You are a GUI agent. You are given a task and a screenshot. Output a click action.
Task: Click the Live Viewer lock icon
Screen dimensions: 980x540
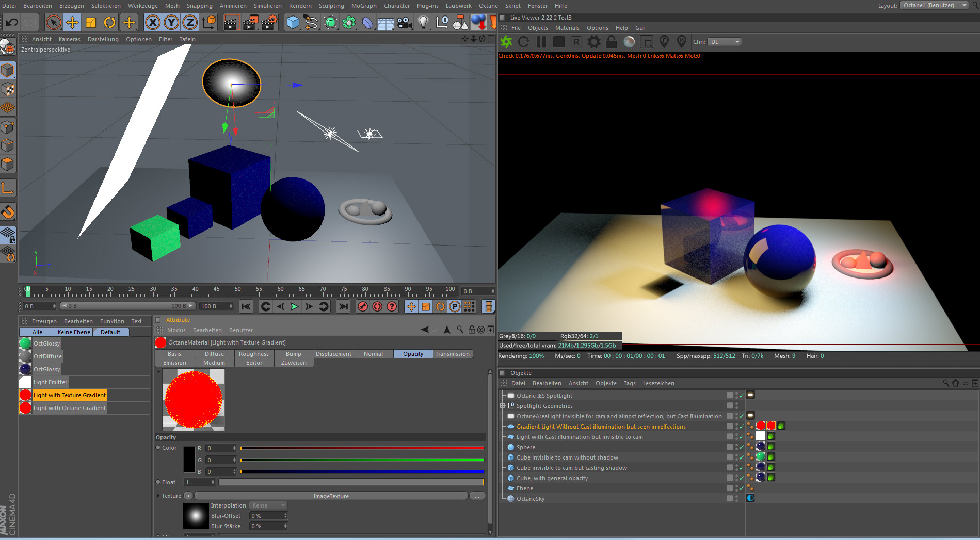coord(612,42)
